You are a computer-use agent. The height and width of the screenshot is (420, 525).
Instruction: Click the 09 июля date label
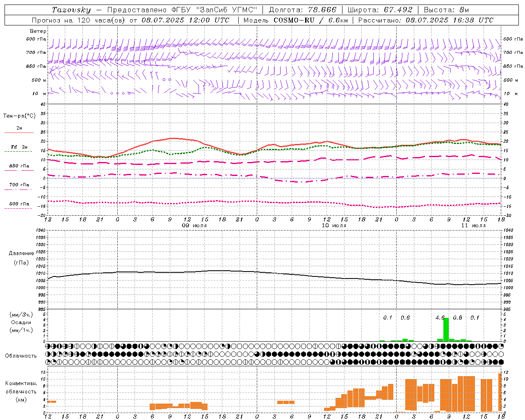(194, 226)
